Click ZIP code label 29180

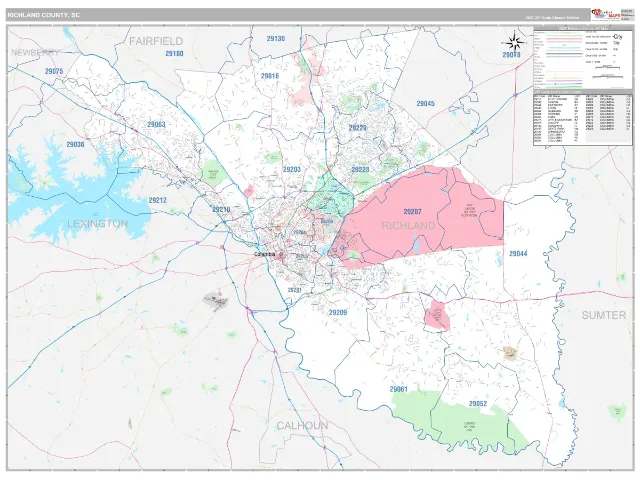[174, 53]
